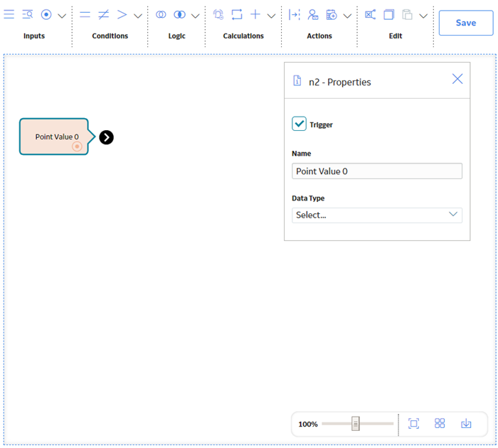Click the export download icon
498x448 pixels.
click(x=466, y=424)
